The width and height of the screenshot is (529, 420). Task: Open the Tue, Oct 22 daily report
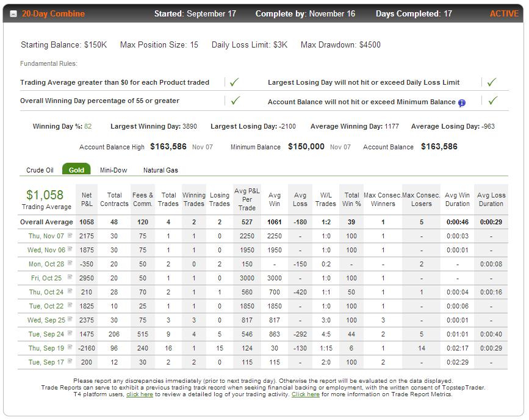46,306
